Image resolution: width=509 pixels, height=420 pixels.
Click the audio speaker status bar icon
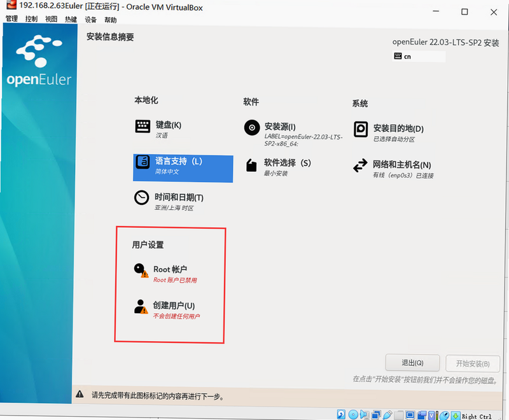point(364,414)
